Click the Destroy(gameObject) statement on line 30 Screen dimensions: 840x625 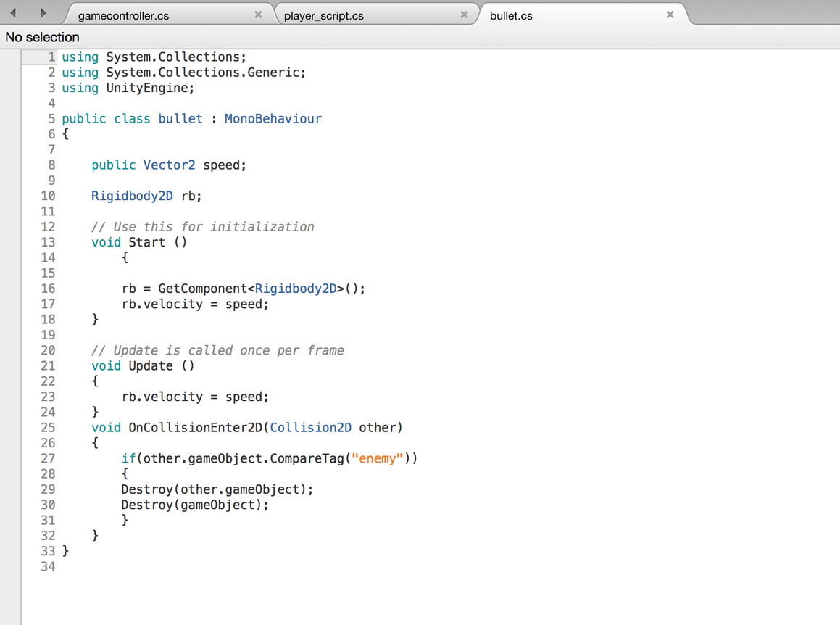pos(194,505)
